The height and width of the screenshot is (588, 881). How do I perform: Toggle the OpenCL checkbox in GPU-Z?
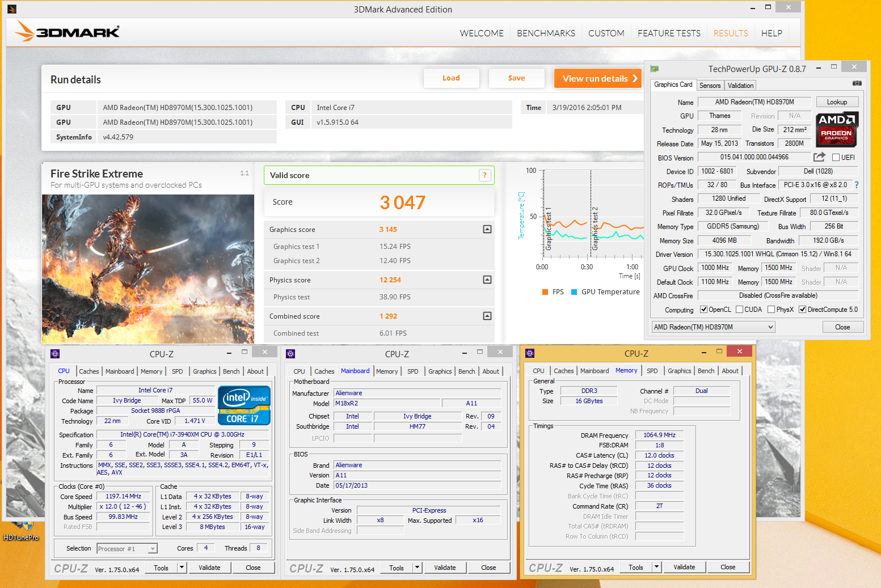click(x=703, y=310)
